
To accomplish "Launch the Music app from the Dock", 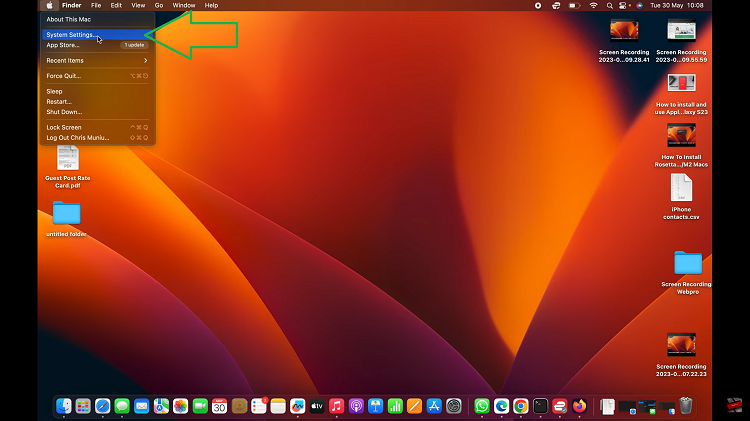I will pyautogui.click(x=337, y=406).
